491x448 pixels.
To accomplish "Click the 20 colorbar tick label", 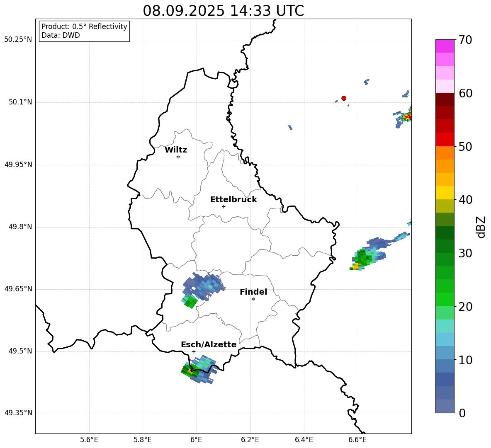I will tap(465, 307).
